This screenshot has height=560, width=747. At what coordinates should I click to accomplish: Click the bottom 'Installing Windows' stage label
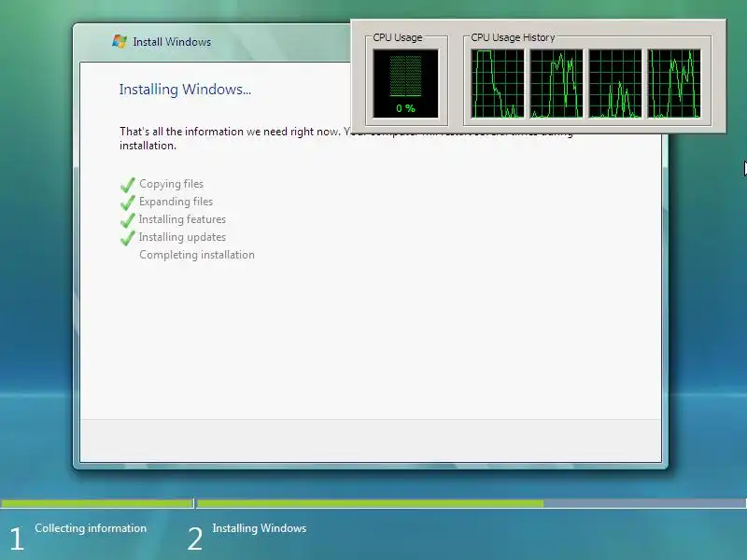click(x=260, y=528)
